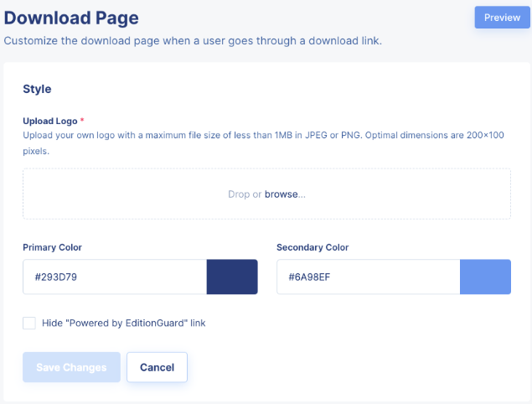
Task: Cancel the style changes
Action: point(158,367)
